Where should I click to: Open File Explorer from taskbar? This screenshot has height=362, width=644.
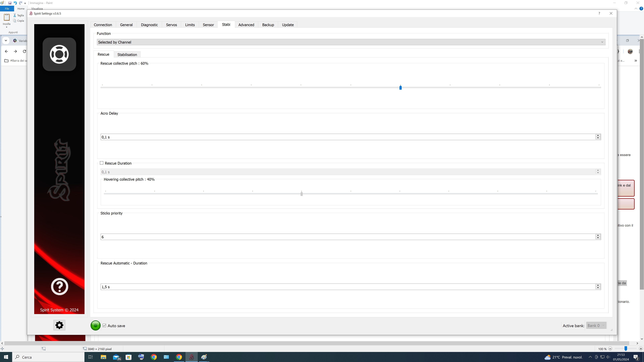coord(103,357)
